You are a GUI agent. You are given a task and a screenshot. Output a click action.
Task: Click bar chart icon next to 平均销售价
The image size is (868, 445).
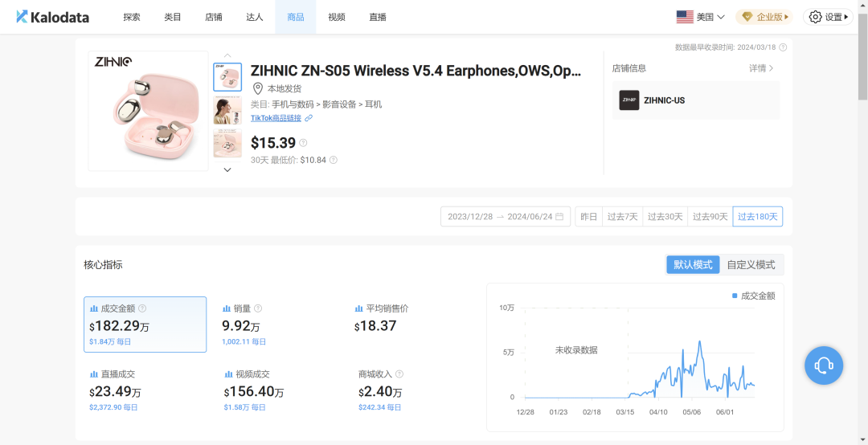coord(358,308)
